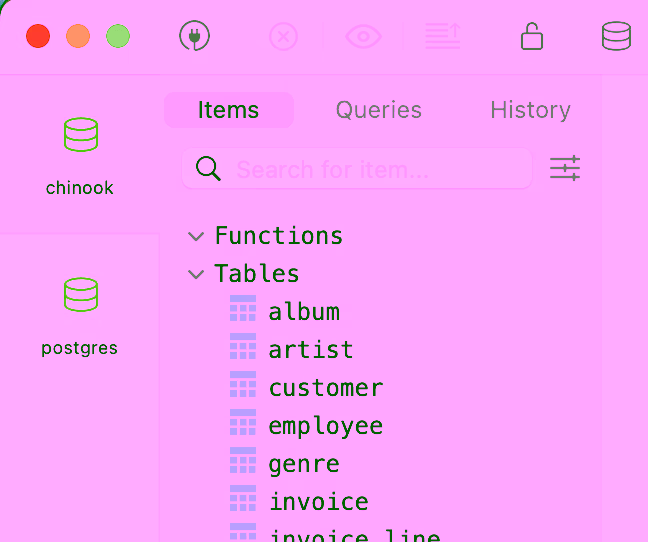Toggle the eye preview icon
This screenshot has width=648, height=542.
pos(363,37)
